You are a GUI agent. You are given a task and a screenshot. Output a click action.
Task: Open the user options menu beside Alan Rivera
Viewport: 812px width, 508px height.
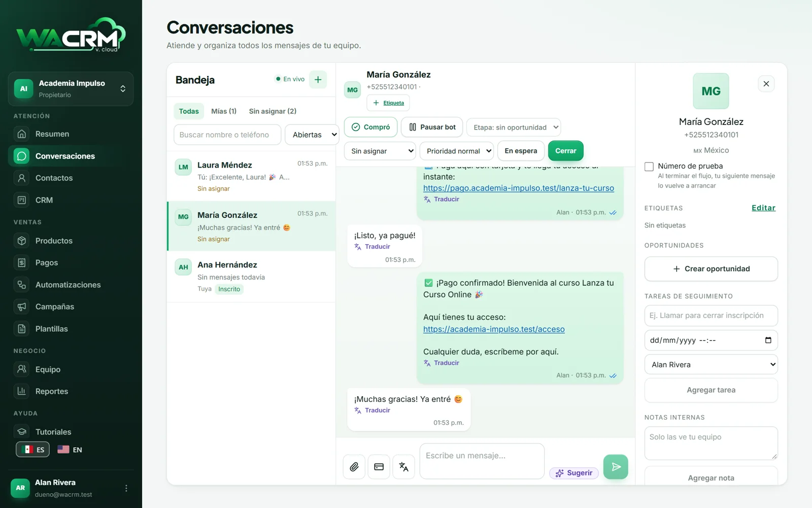tap(126, 488)
